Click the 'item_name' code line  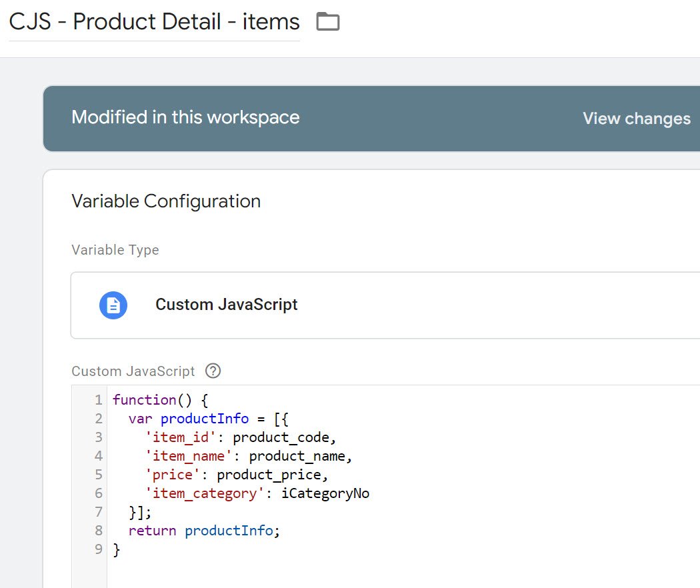pos(248,456)
